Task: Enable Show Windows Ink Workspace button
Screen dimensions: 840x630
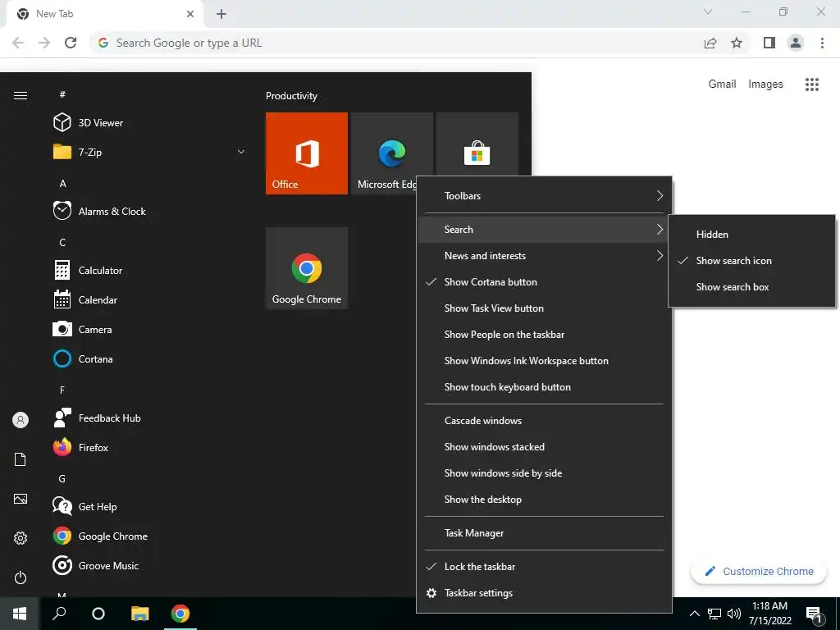Action: [x=544, y=361]
